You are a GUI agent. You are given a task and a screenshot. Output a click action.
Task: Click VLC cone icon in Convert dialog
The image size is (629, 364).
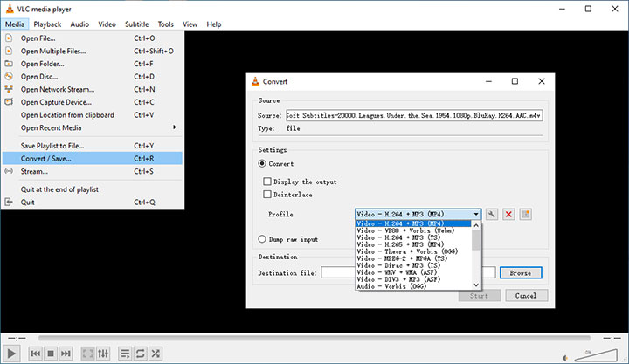pos(255,81)
